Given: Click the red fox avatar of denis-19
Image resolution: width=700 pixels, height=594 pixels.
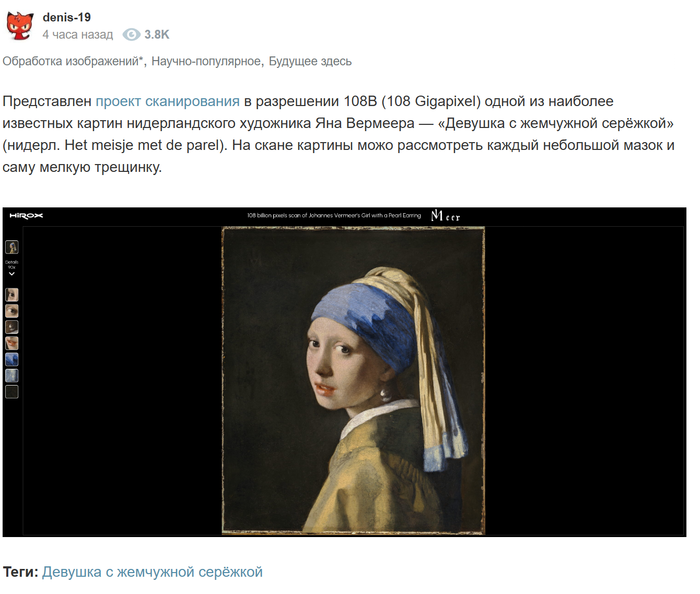Looking at the screenshot, I should [20, 25].
